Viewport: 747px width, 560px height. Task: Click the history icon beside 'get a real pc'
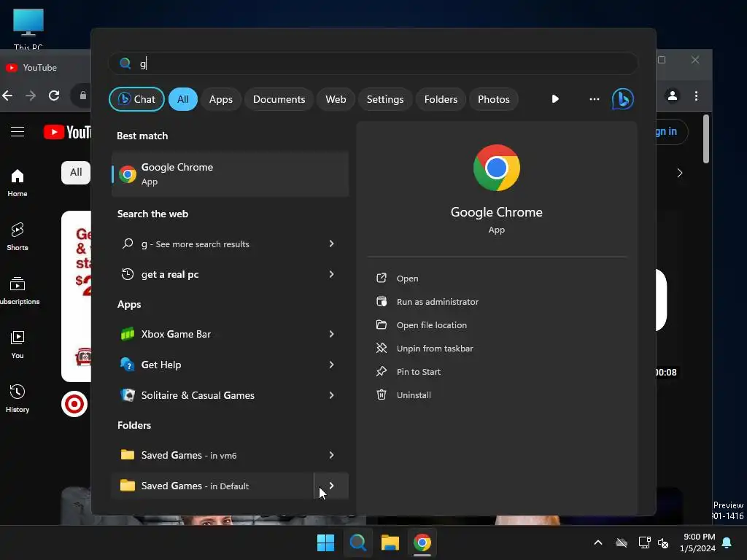127,274
